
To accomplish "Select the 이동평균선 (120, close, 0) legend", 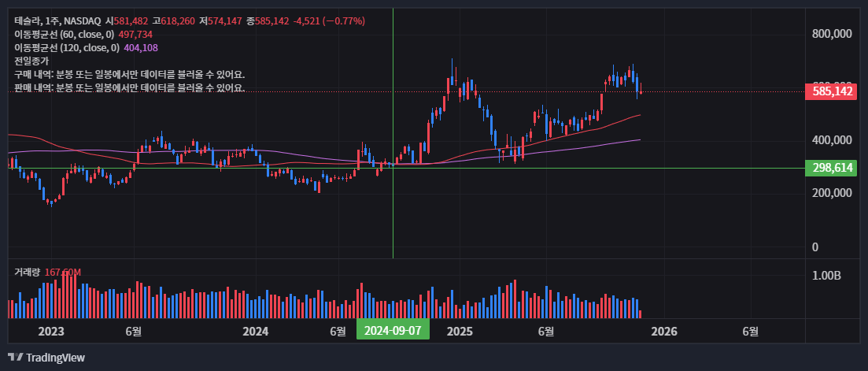I will 66,48.
